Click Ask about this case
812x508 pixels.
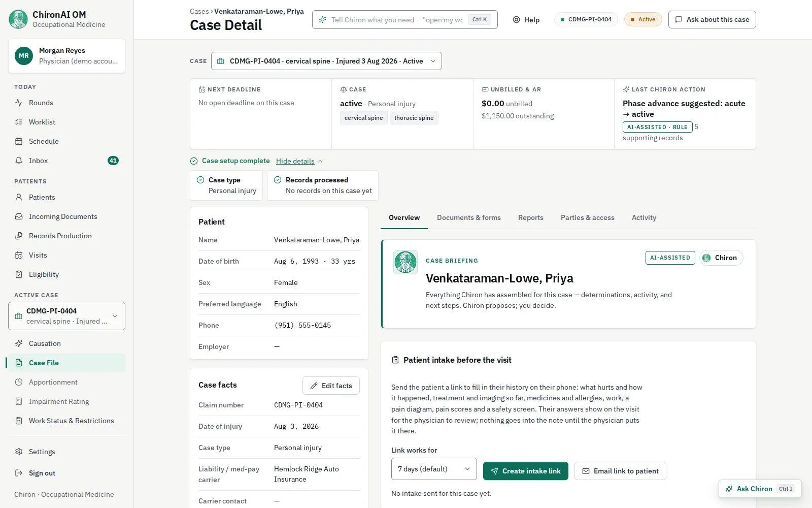pyautogui.click(x=712, y=19)
